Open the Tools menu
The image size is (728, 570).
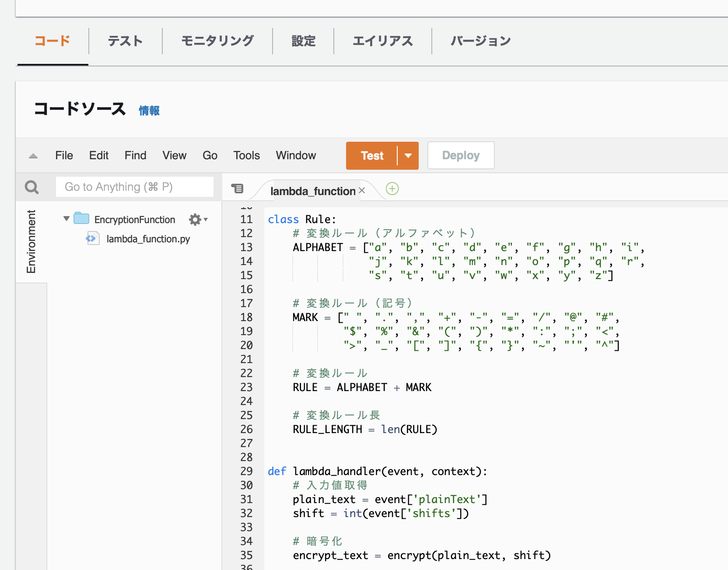[x=246, y=155]
